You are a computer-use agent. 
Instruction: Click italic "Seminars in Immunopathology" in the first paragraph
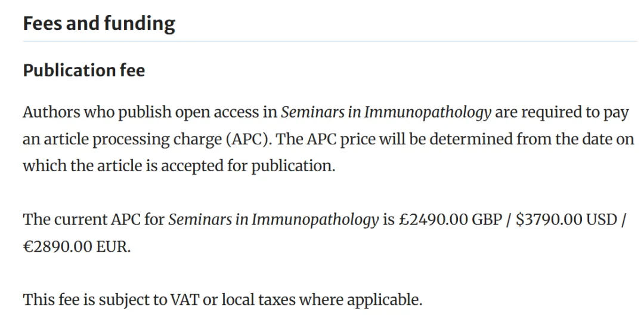coord(386,113)
